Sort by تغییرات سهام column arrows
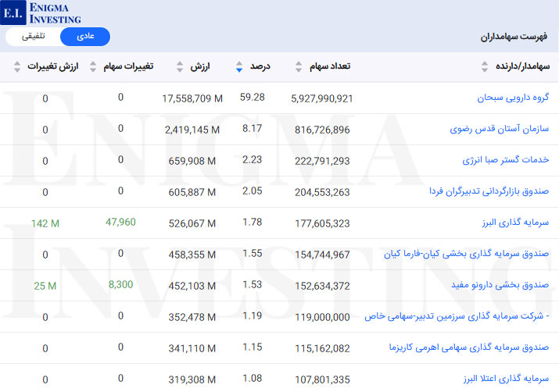Screen dimensions: 559x392 point(93,66)
